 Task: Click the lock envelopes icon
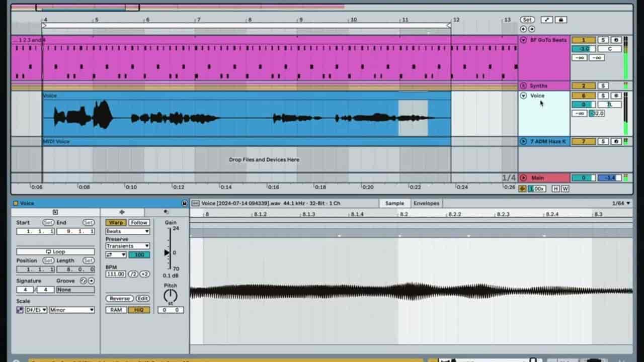[x=561, y=20]
